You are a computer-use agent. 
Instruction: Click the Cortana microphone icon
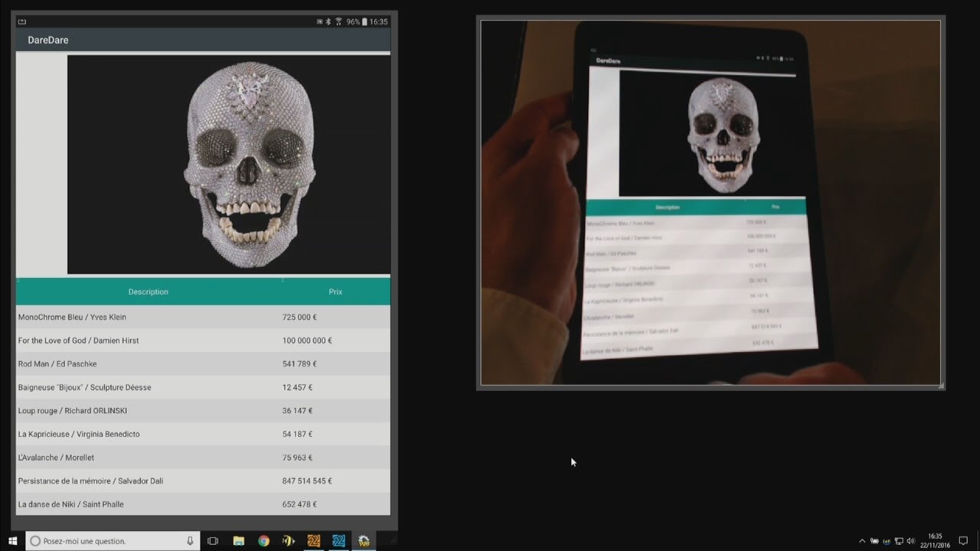click(x=190, y=541)
